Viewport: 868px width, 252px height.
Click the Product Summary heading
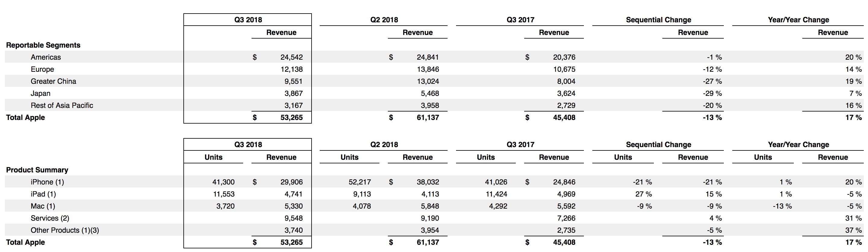click(37, 170)
